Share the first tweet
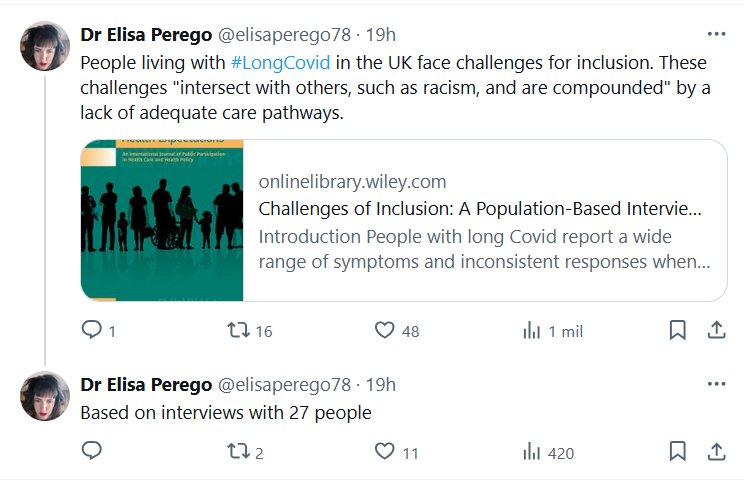The image size is (744, 484). pyautogui.click(x=716, y=330)
